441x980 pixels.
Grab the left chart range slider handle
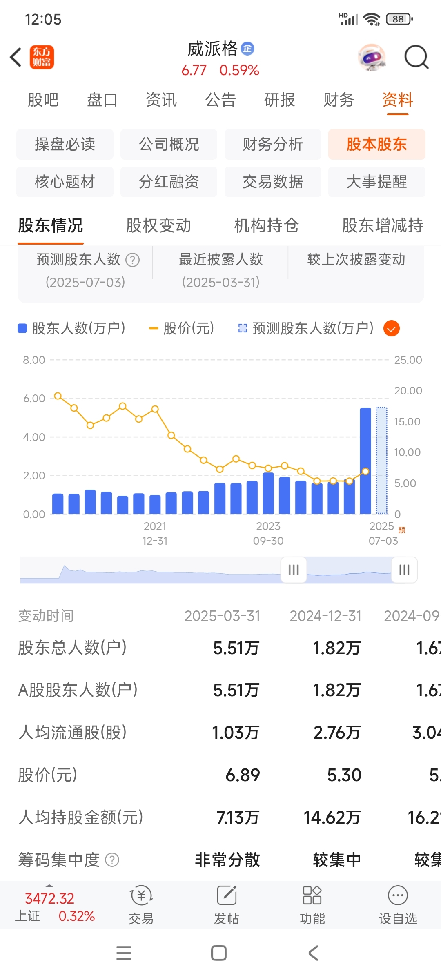(x=294, y=570)
